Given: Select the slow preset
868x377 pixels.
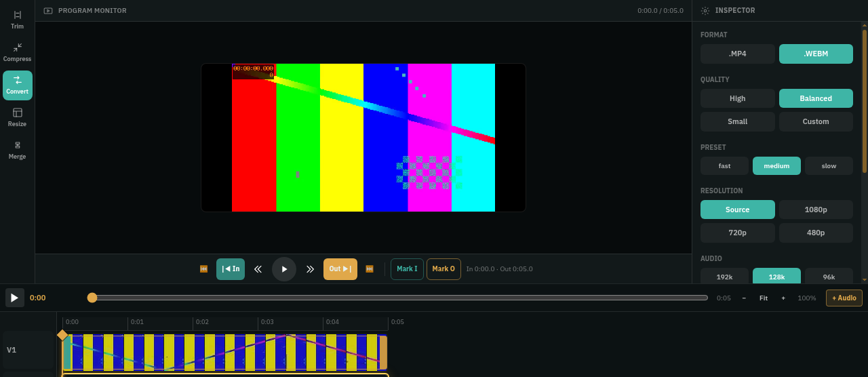Looking at the screenshot, I should point(829,166).
